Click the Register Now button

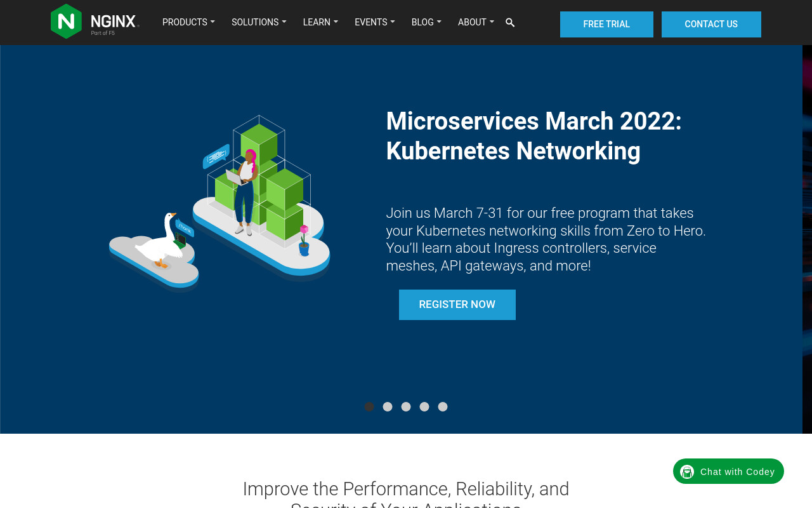pyautogui.click(x=457, y=305)
